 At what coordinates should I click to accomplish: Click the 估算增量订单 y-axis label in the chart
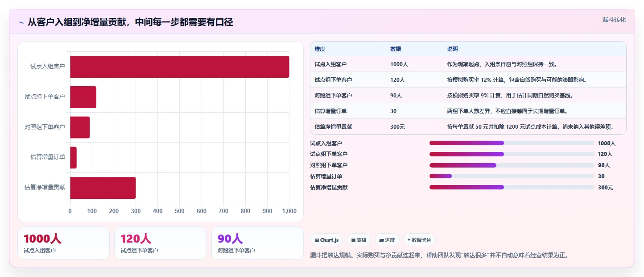click(x=48, y=157)
